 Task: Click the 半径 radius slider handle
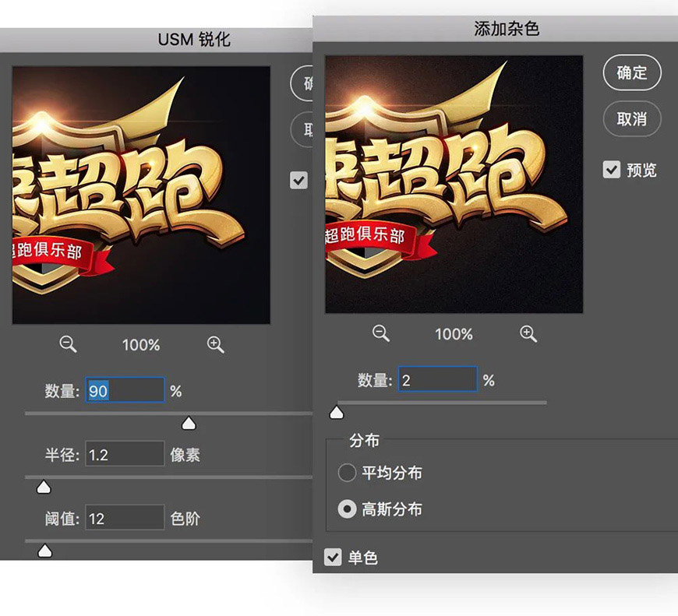point(44,486)
